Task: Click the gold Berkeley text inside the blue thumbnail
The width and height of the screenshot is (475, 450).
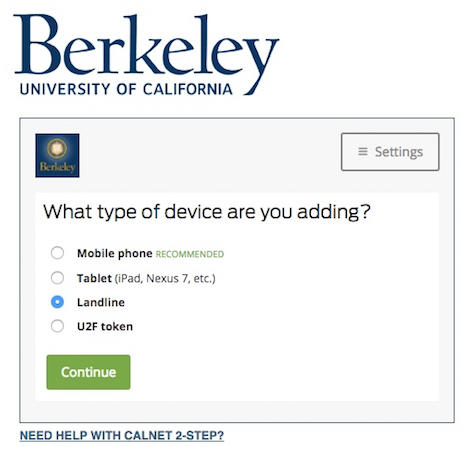Action: [57, 167]
